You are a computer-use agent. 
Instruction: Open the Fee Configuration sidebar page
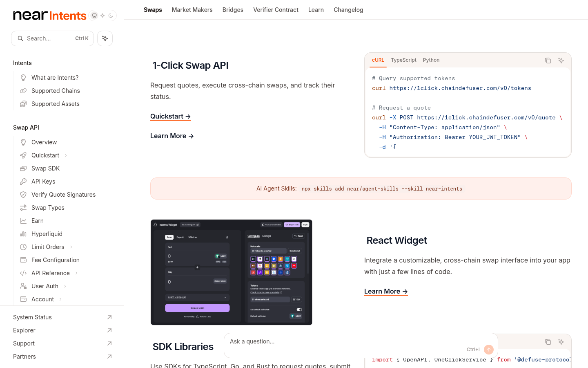[x=56, y=260]
